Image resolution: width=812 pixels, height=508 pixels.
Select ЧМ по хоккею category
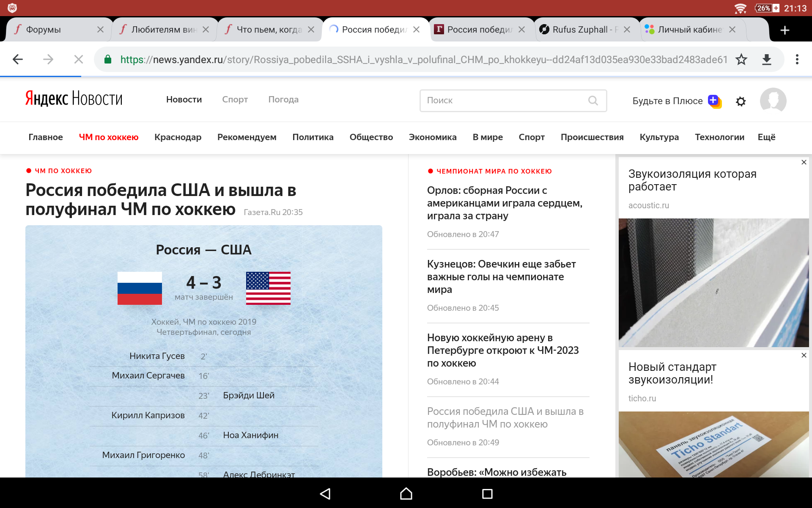pos(109,137)
